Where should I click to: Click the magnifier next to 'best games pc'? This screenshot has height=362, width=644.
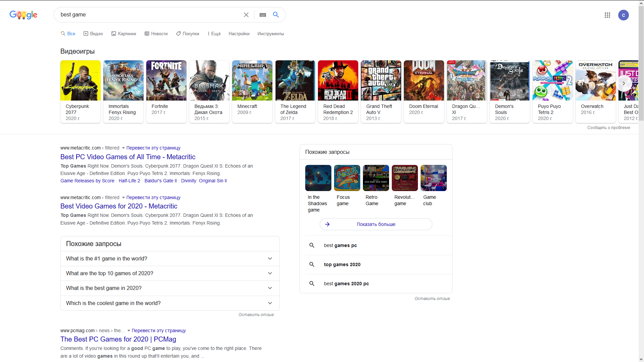tap(312, 245)
